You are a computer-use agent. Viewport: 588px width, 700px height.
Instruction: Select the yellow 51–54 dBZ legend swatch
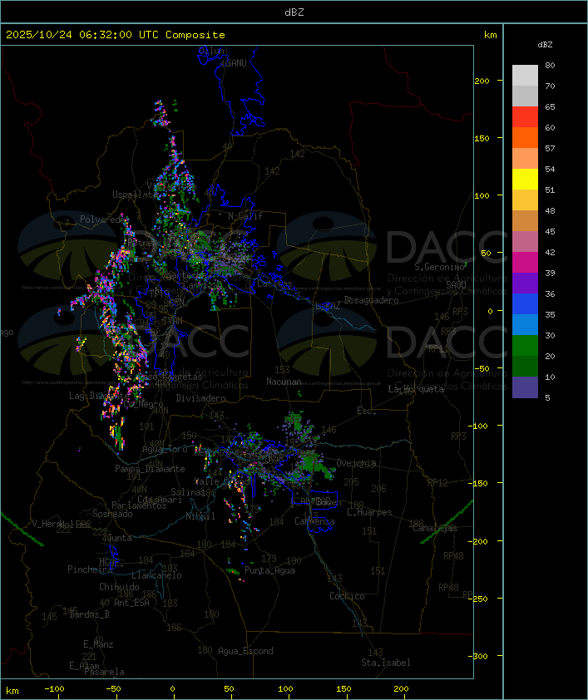tap(525, 180)
